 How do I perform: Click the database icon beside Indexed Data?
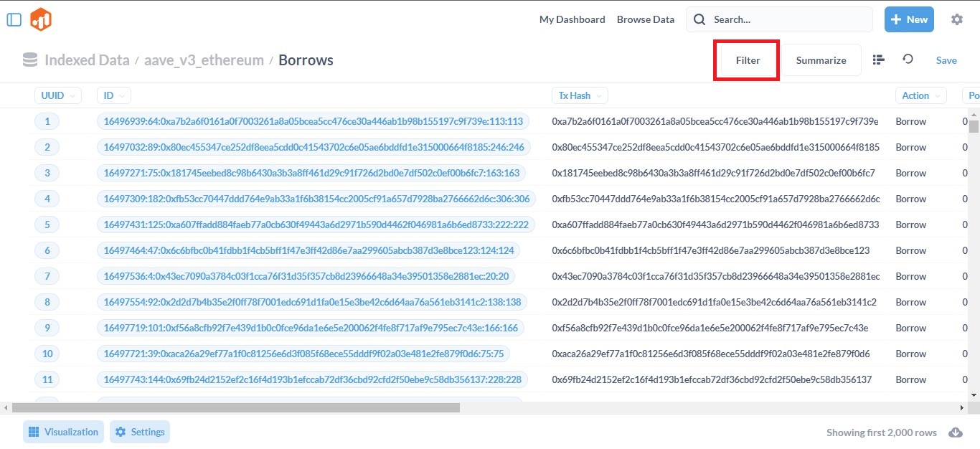[x=30, y=60]
